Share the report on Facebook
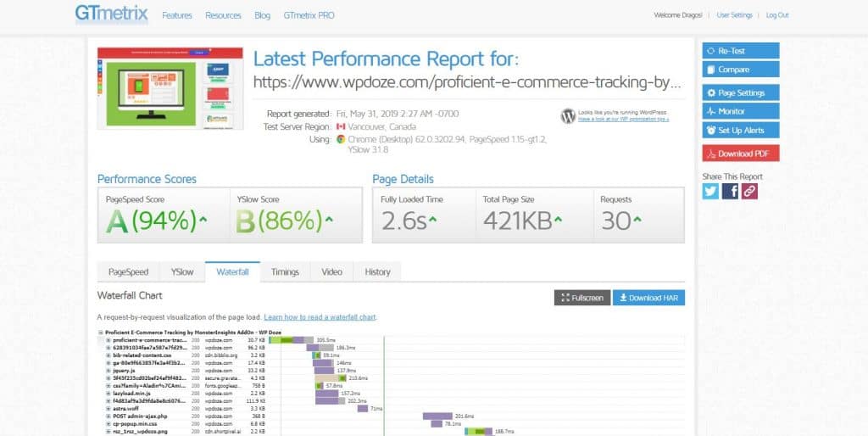 pos(730,191)
